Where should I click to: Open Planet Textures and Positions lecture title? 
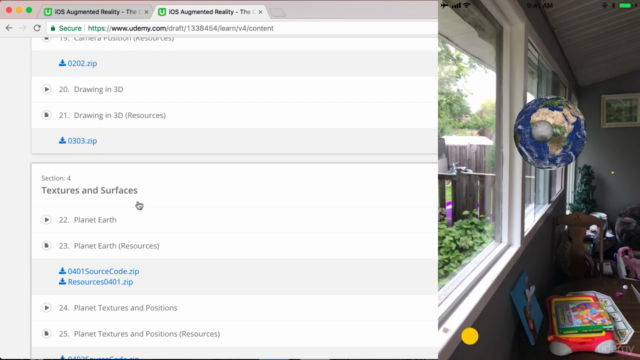[x=125, y=308]
